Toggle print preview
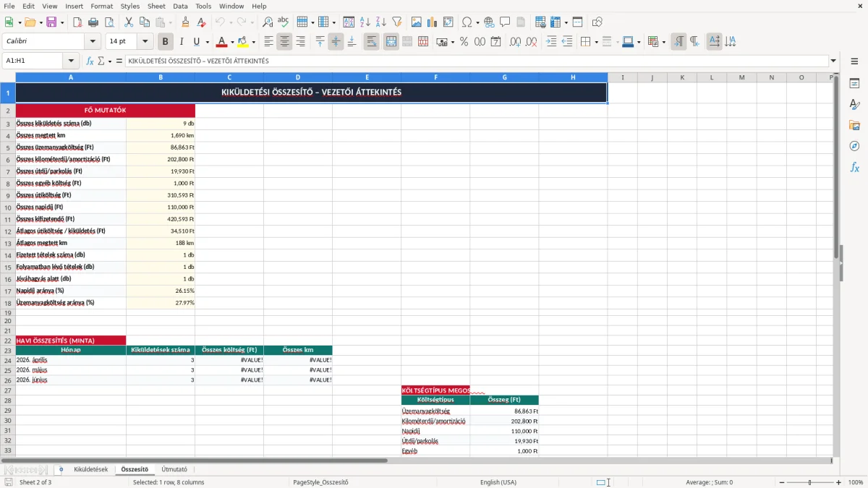This screenshot has height=488, width=868. (x=109, y=22)
